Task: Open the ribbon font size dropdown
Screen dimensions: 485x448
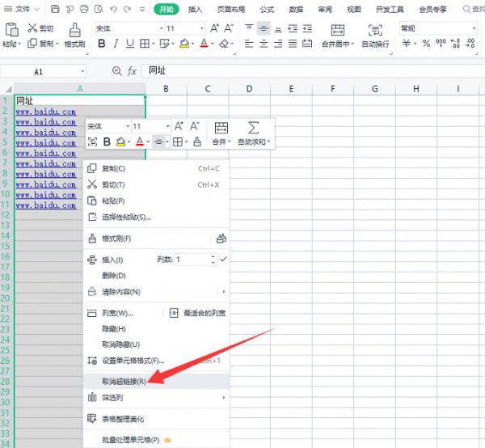Action: pos(201,28)
